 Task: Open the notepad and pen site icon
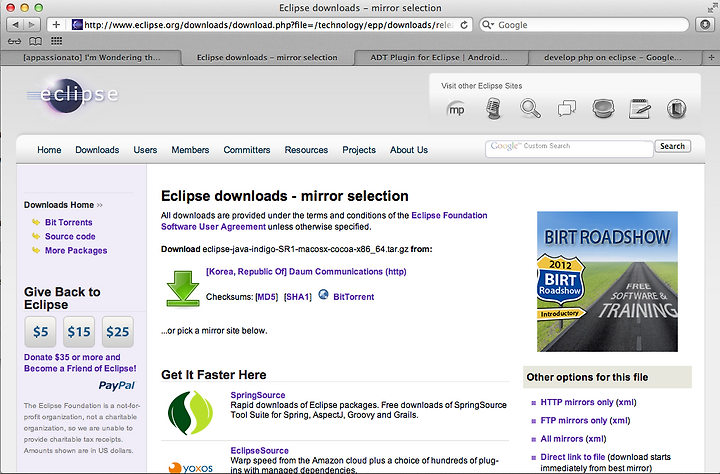click(640, 109)
